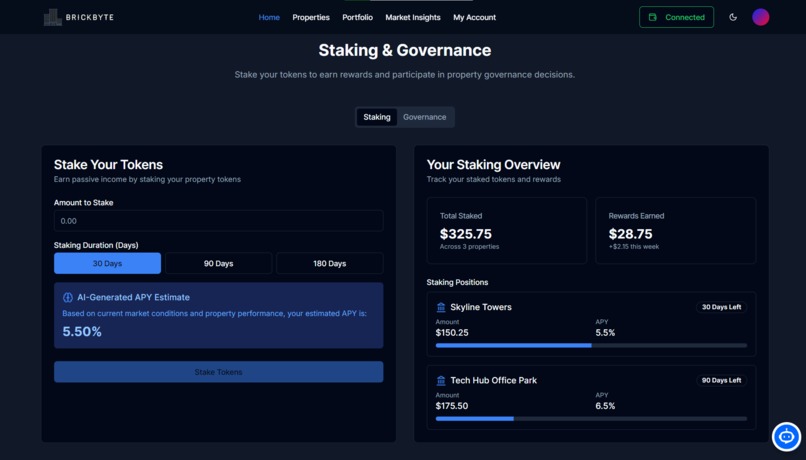This screenshot has height=460, width=806.
Task: Click the Across 3 properties text
Action: 469,247
